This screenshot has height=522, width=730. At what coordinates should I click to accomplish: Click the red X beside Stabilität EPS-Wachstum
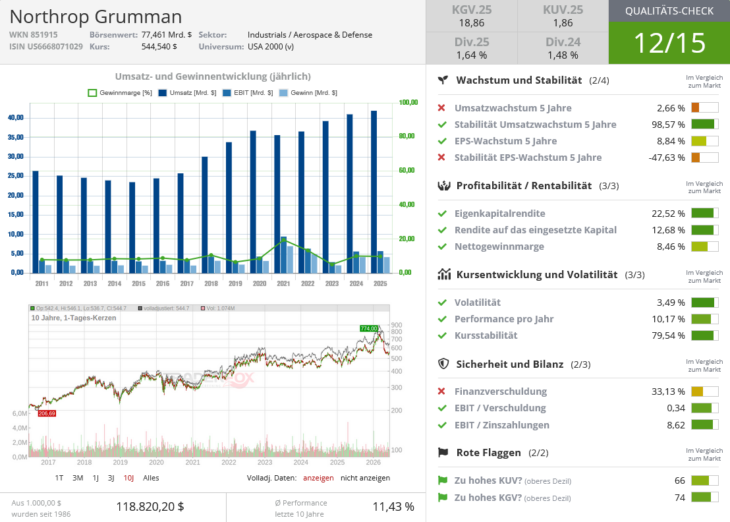[x=442, y=157]
